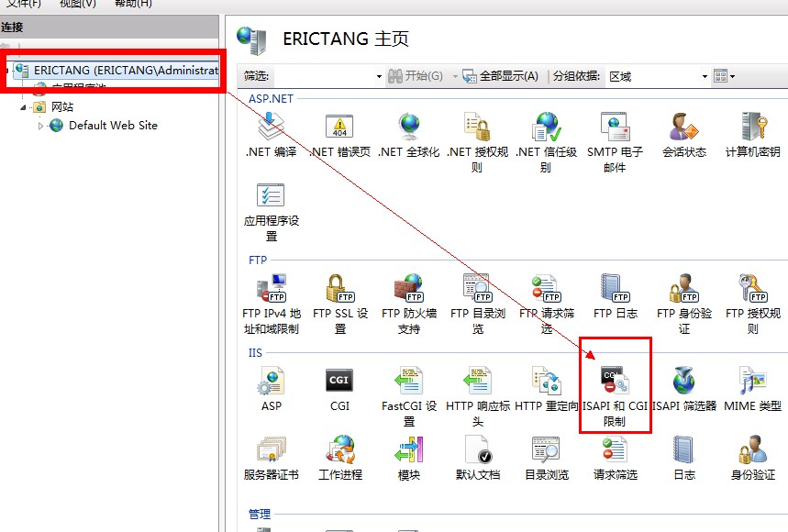
Task: Open 应用程序设置 feature
Action: (271, 213)
